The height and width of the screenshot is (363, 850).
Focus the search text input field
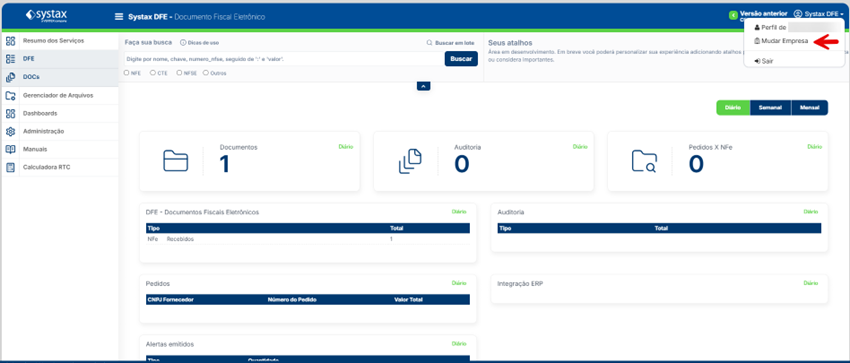coord(283,59)
